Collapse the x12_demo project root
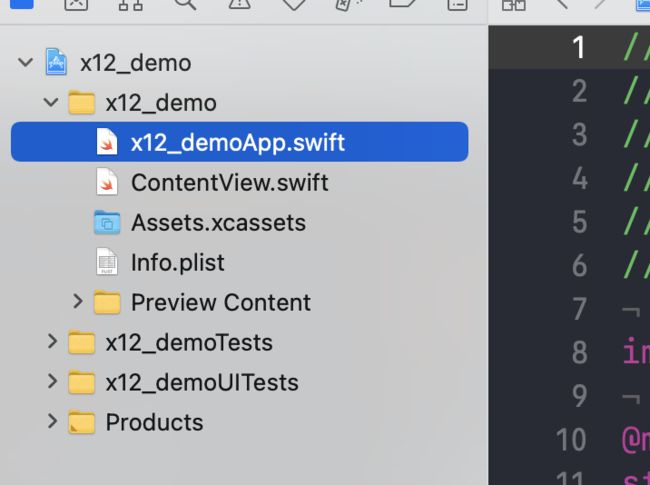Image resolution: width=650 pixels, height=485 pixels. 25,63
